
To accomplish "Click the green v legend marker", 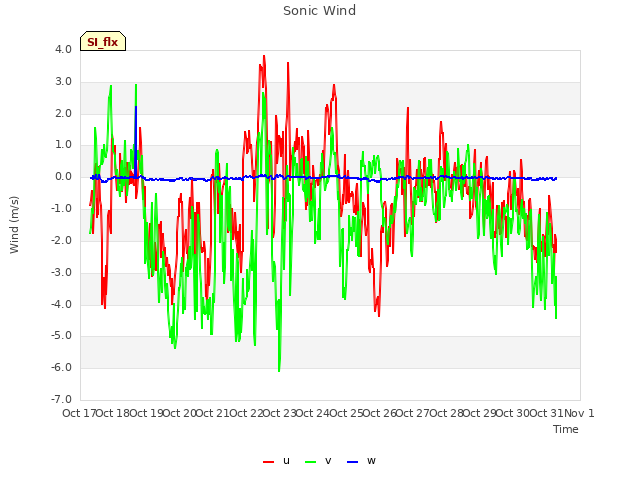I will click(311, 462).
